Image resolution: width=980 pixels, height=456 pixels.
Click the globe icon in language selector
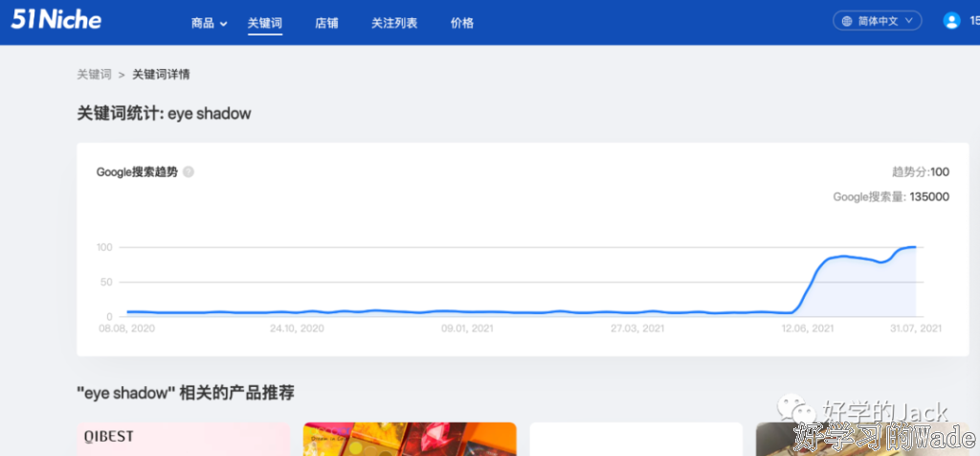(847, 21)
